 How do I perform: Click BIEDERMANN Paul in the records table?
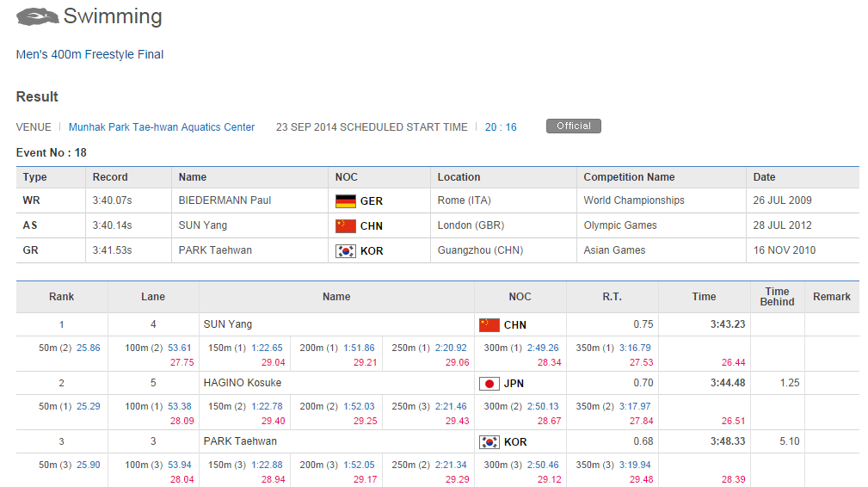[225, 200]
